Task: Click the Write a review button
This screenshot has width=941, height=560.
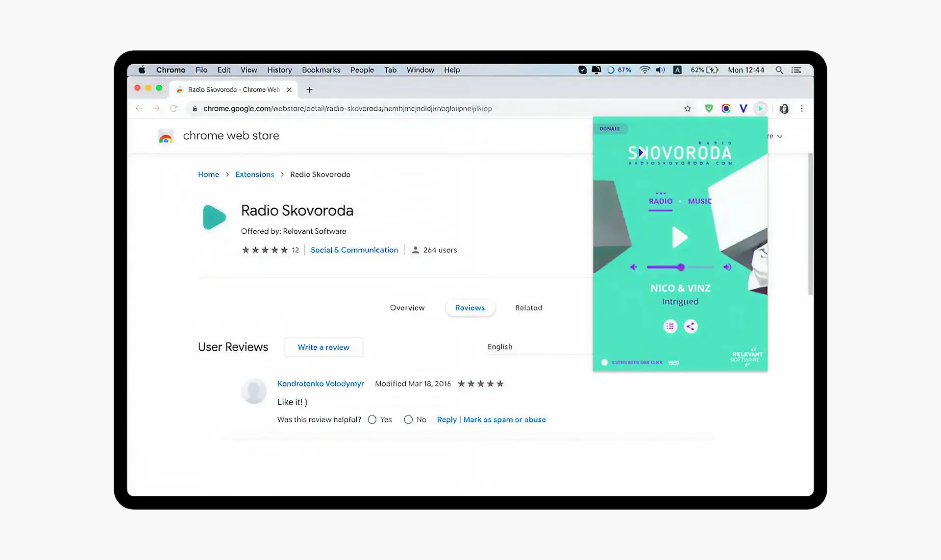Action: [x=323, y=347]
